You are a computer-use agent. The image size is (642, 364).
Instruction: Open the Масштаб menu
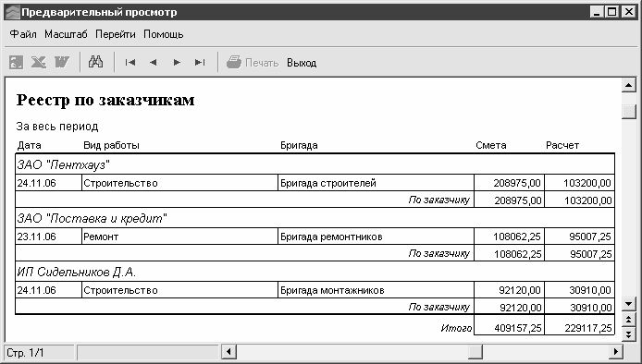click(x=66, y=34)
